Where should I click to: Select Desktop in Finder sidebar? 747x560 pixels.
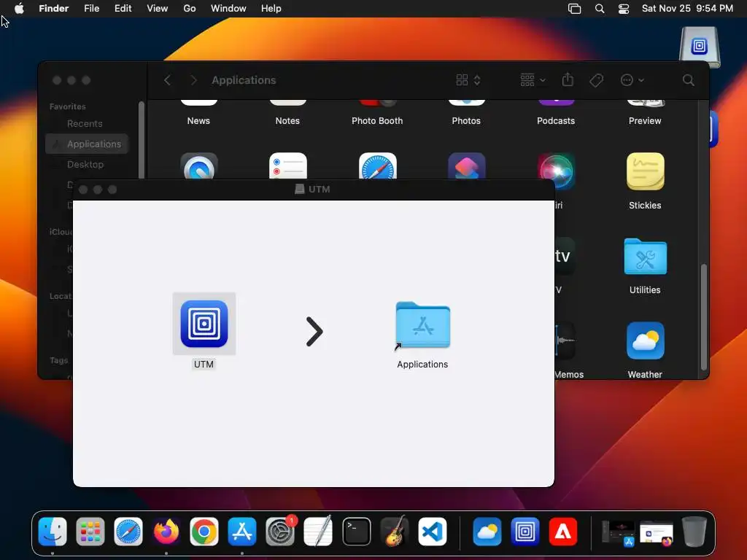coord(87,164)
